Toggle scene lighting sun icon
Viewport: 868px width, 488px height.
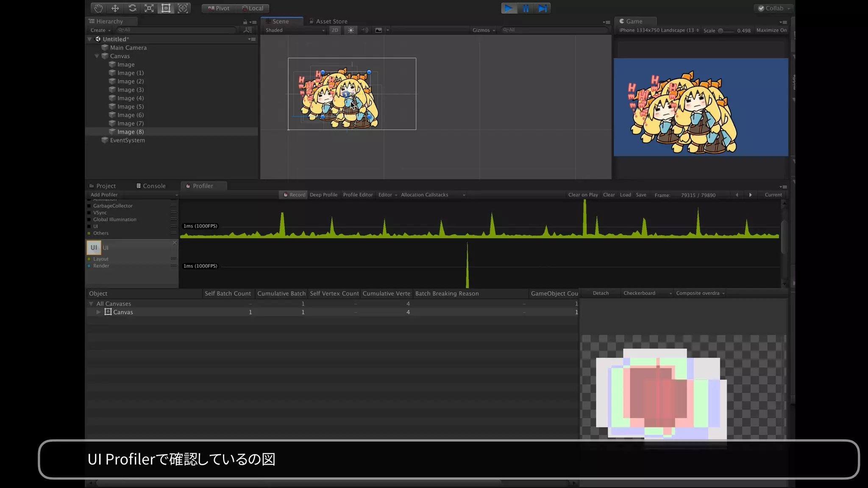351,30
